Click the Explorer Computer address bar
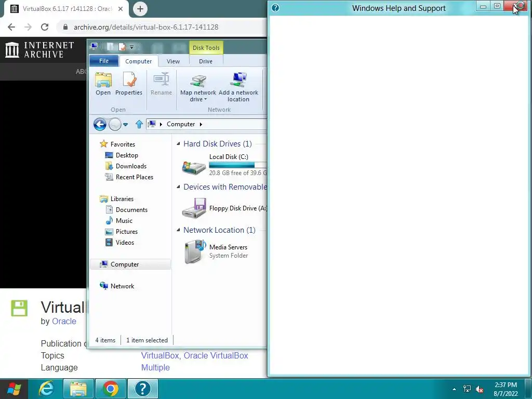 click(207, 124)
